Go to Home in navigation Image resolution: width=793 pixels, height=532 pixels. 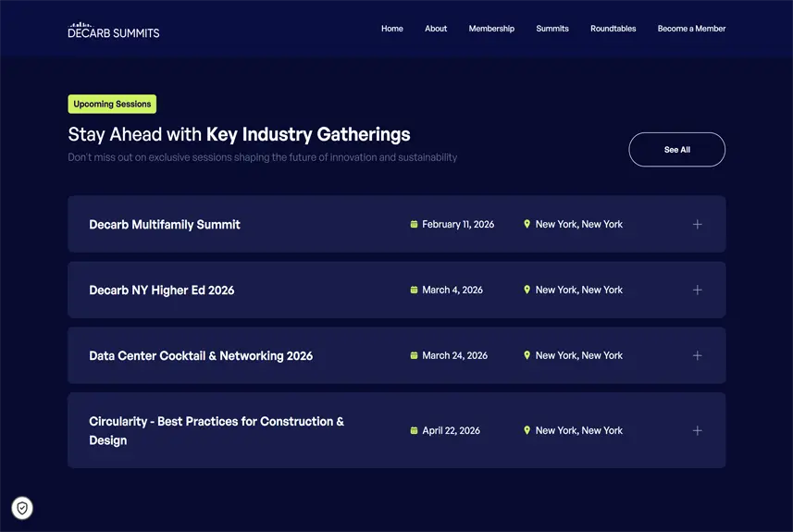[392, 29]
